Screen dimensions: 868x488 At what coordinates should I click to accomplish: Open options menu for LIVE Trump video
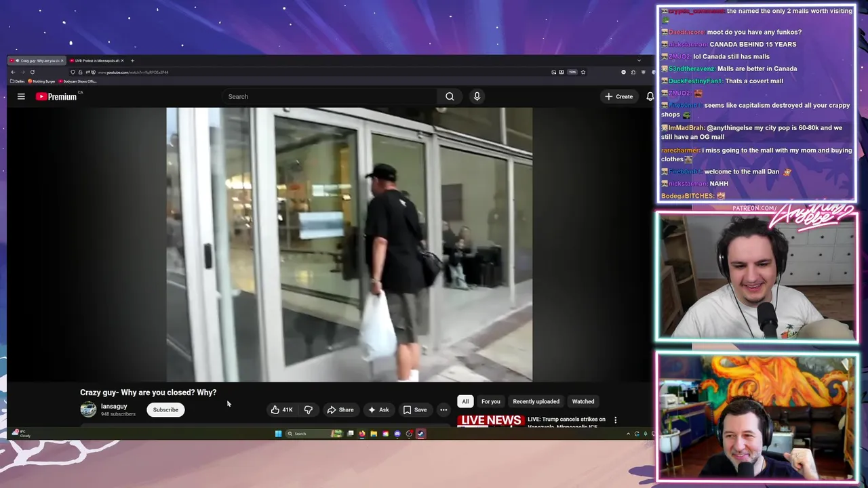(x=615, y=420)
